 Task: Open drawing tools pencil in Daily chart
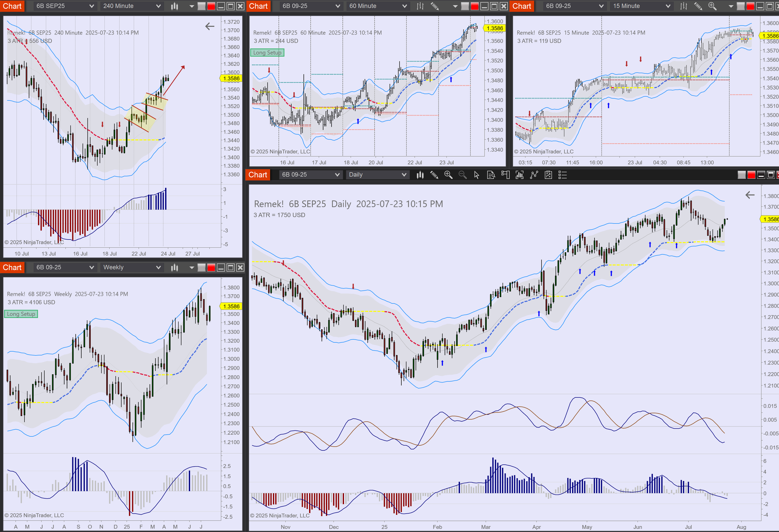[434, 175]
